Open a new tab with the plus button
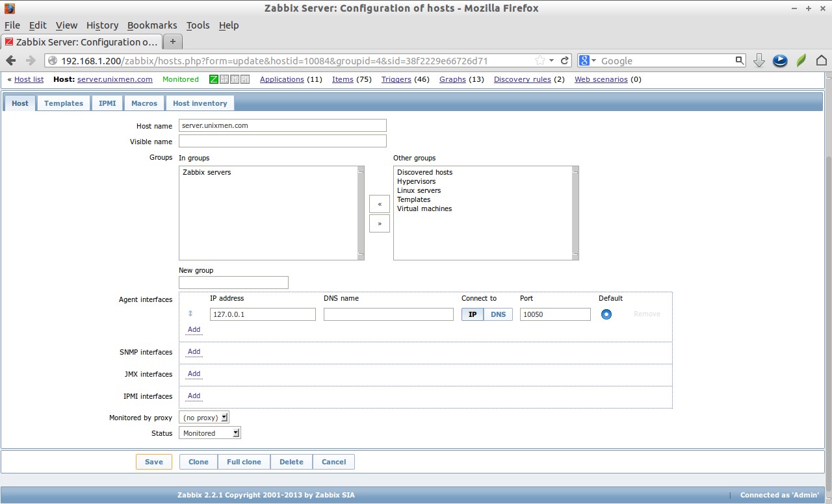Screen dimensions: 832x504 coord(172,42)
